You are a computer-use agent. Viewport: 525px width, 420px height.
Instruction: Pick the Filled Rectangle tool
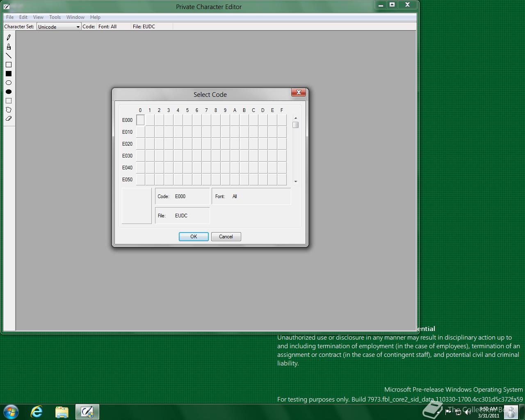[x=9, y=74]
